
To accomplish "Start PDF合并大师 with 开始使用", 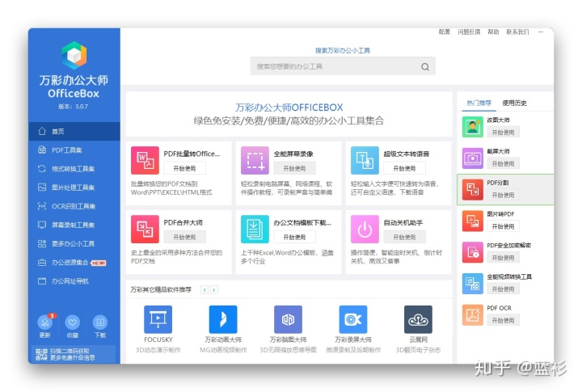I will click(184, 237).
